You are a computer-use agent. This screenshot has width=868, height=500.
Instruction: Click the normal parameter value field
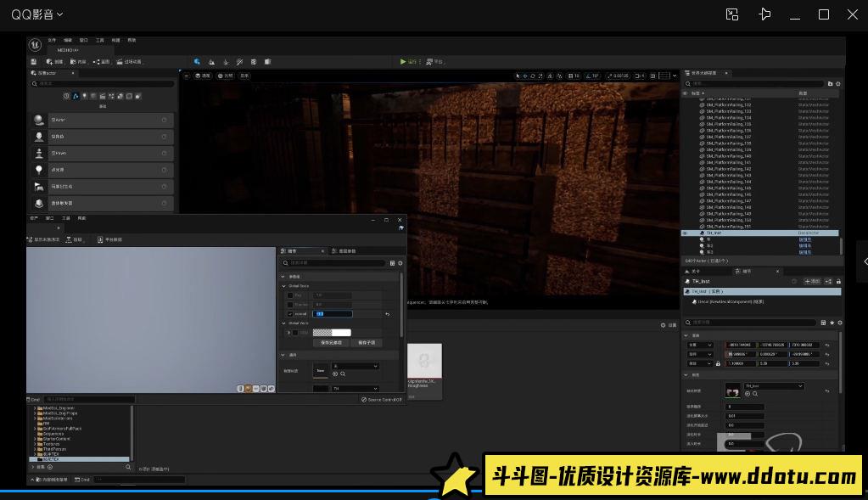(x=332, y=314)
